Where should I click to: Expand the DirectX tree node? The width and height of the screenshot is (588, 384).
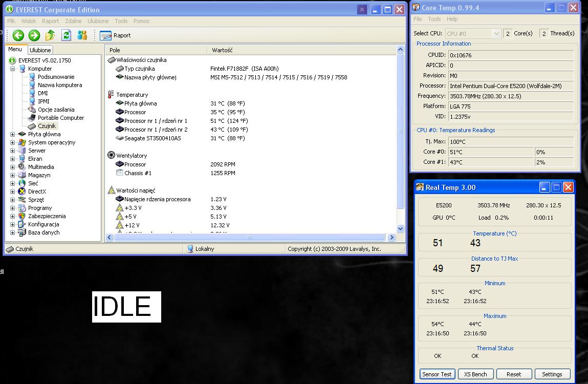pyautogui.click(x=12, y=192)
